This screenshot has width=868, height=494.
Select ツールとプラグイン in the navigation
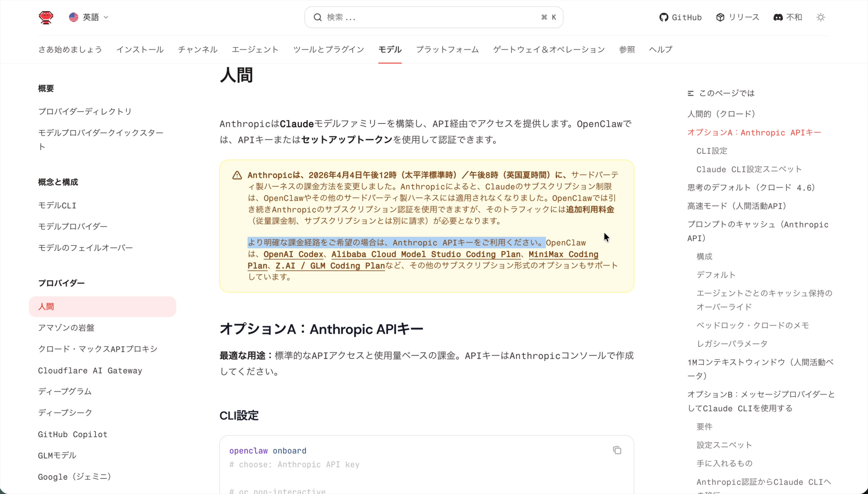tap(328, 49)
